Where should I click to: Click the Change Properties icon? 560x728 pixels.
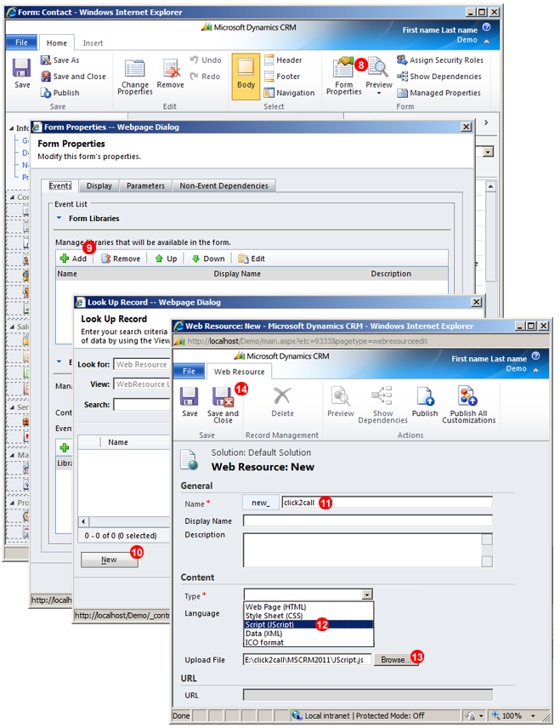134,75
